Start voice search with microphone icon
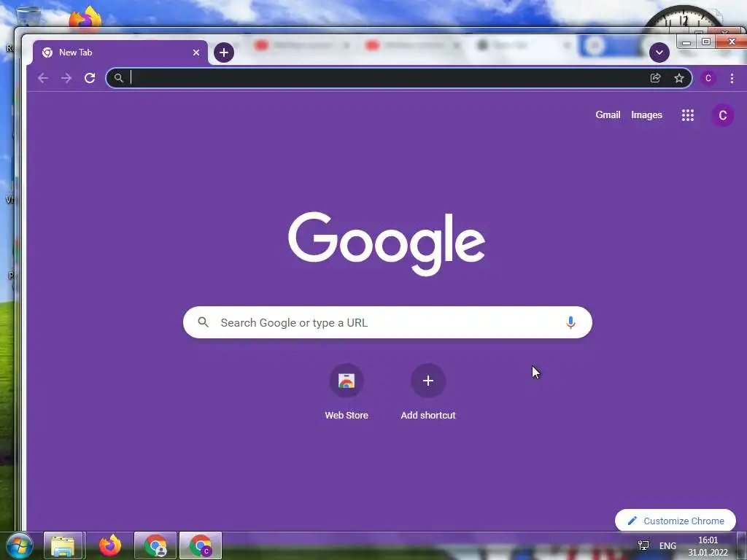747x560 pixels. (570, 322)
